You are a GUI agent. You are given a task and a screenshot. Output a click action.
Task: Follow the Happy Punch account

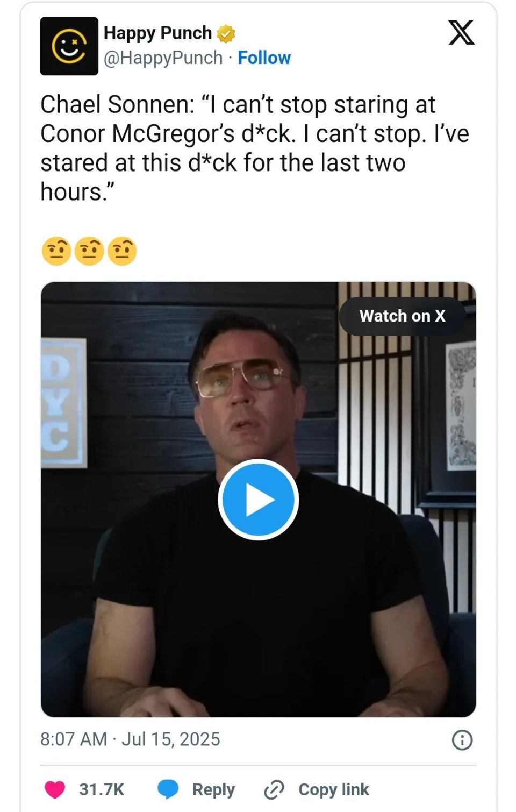coord(264,58)
